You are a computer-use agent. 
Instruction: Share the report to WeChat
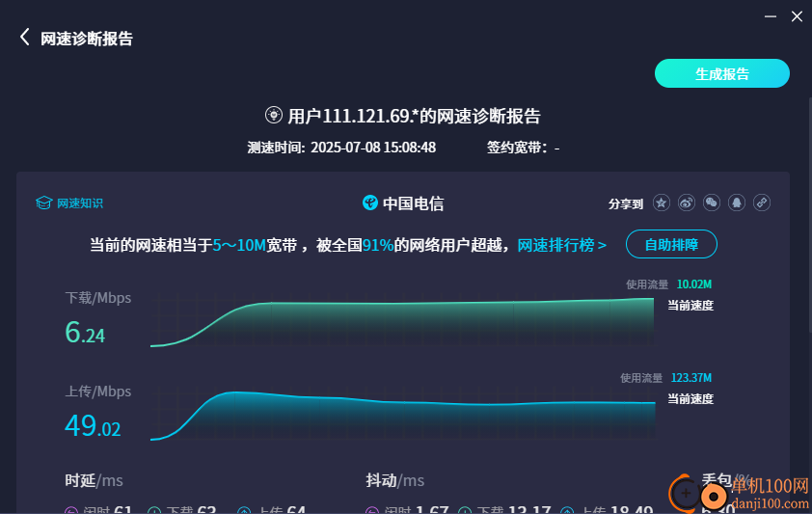point(712,203)
